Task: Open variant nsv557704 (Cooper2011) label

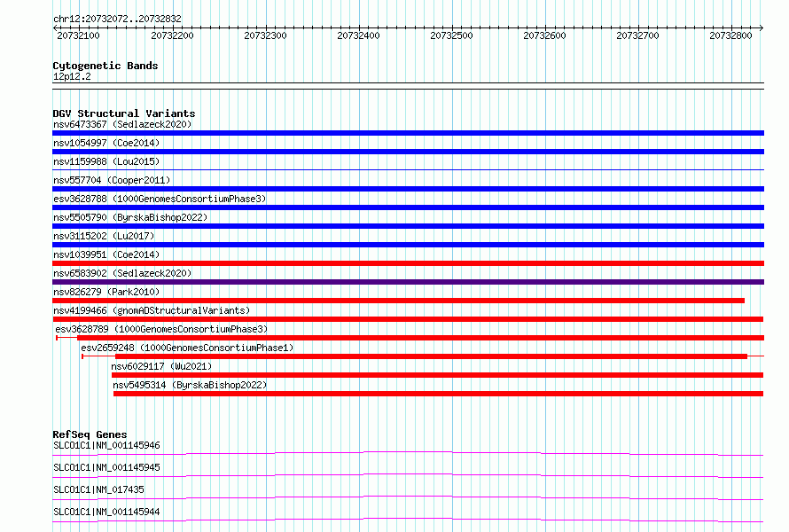Action: coord(112,180)
